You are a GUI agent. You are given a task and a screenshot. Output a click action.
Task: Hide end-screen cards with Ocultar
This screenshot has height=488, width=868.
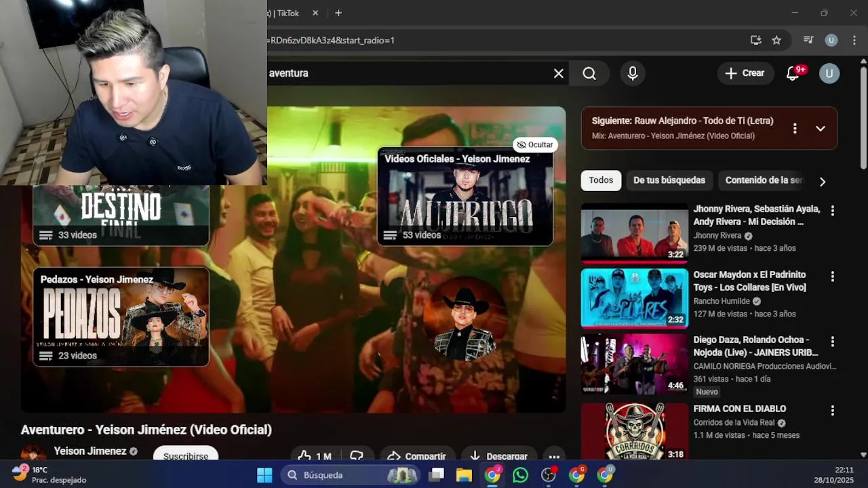[x=535, y=144]
